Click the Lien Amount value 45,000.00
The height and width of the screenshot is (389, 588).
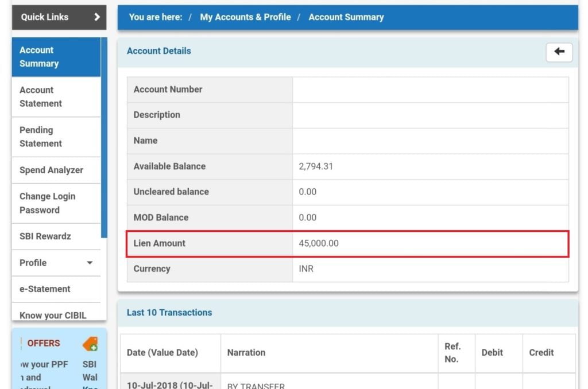[318, 243]
